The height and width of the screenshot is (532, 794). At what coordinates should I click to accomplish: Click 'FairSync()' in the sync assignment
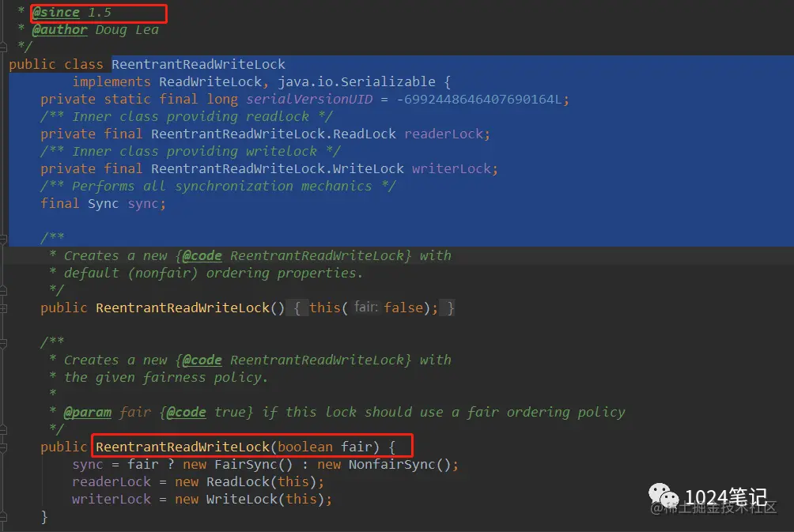[x=254, y=465]
